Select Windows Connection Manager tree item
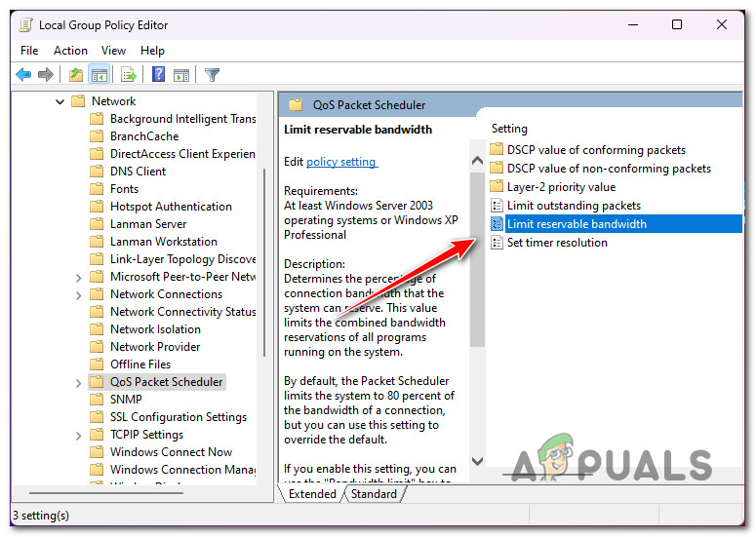The height and width of the screenshot is (537, 756). coord(182,469)
